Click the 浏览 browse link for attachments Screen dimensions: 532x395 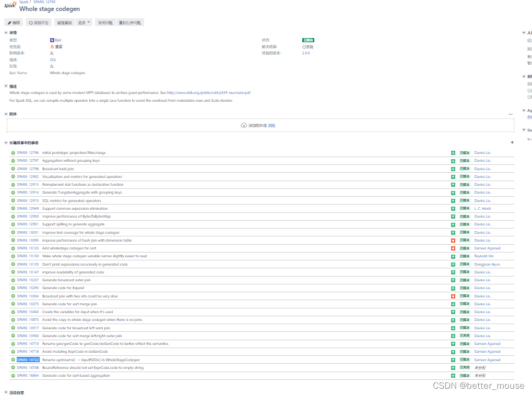pos(271,125)
